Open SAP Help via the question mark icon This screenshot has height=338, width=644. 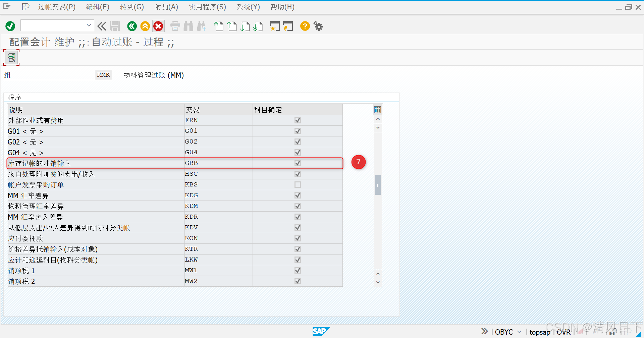coord(305,26)
